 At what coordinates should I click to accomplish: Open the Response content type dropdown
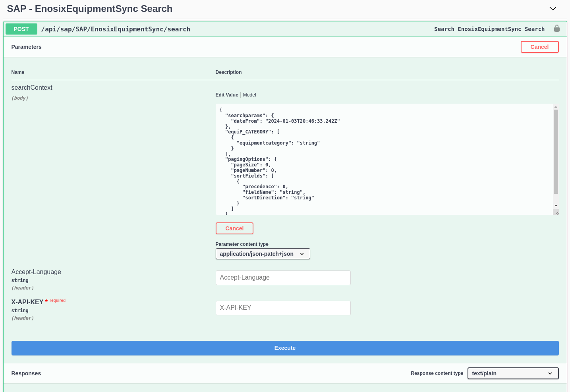click(x=513, y=373)
